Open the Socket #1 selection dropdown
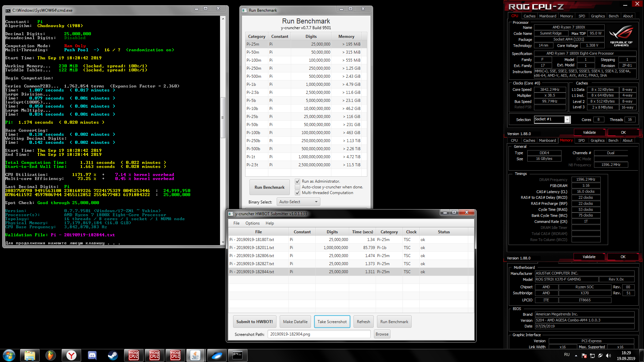 tap(552, 120)
